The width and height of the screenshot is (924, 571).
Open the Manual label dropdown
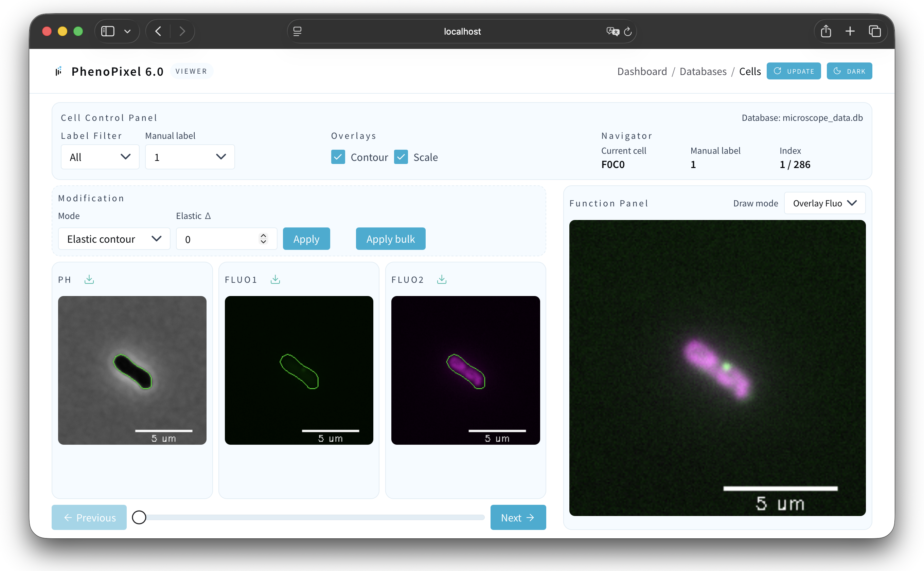[x=190, y=157]
